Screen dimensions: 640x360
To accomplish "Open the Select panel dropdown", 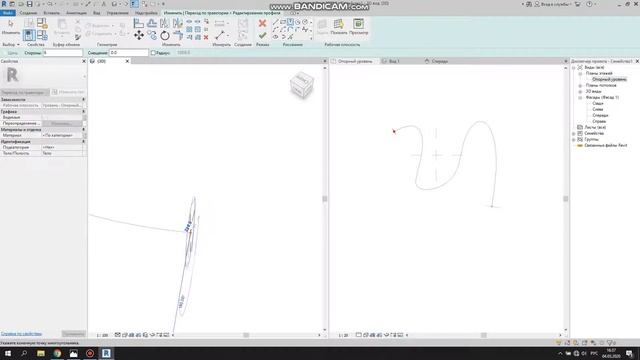I will [x=11, y=44].
